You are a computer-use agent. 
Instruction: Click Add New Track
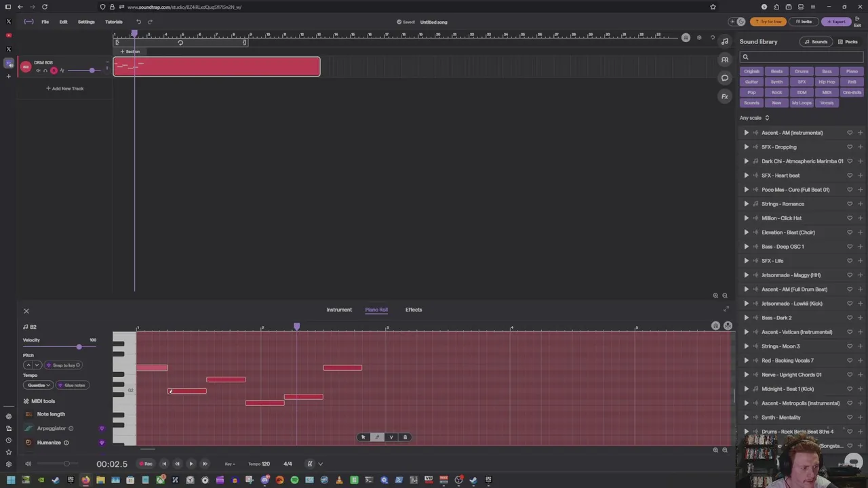(x=65, y=89)
